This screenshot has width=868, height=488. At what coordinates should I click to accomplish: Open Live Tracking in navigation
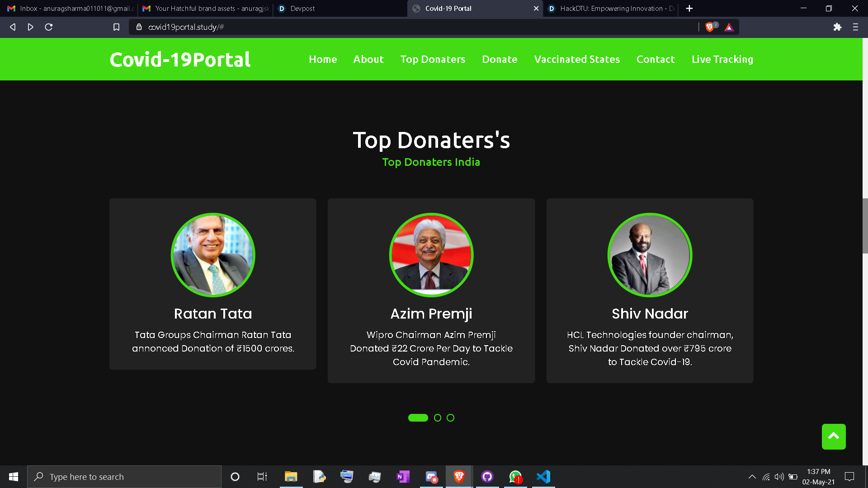click(x=722, y=59)
